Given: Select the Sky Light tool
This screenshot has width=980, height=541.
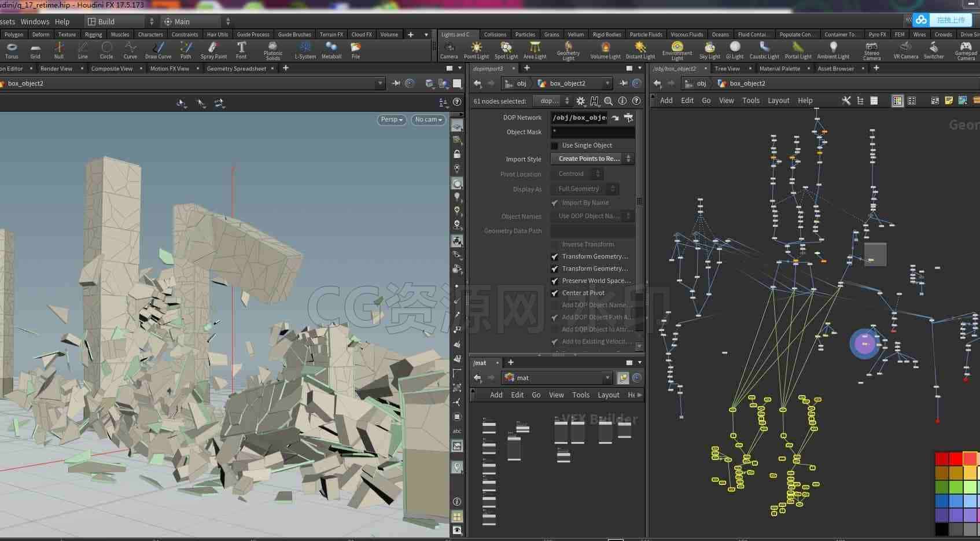Looking at the screenshot, I should 709,50.
